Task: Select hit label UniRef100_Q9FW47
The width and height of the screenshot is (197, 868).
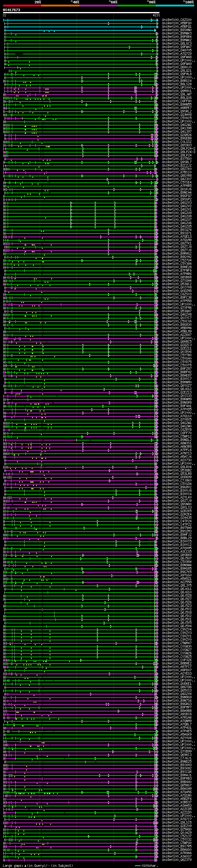Action: point(177,47)
